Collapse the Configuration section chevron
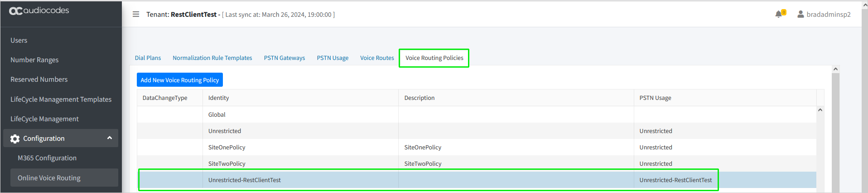Viewport: 868px width, 193px height. point(109,138)
